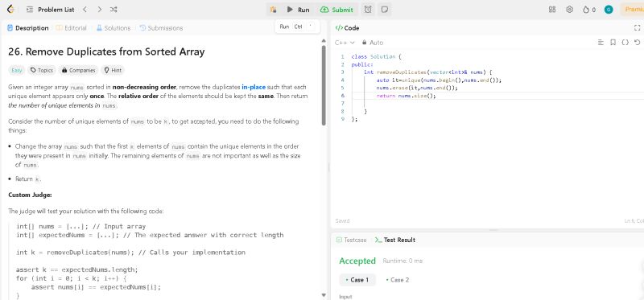The height and width of the screenshot is (300, 644).
Task: Start the timer alarm clock icon
Action: tap(368, 10)
